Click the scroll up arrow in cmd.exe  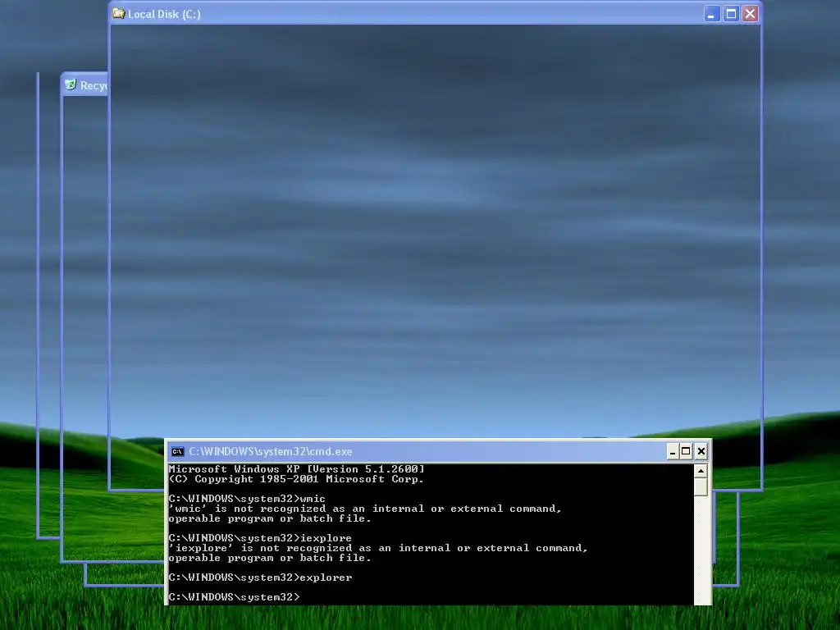(x=701, y=471)
